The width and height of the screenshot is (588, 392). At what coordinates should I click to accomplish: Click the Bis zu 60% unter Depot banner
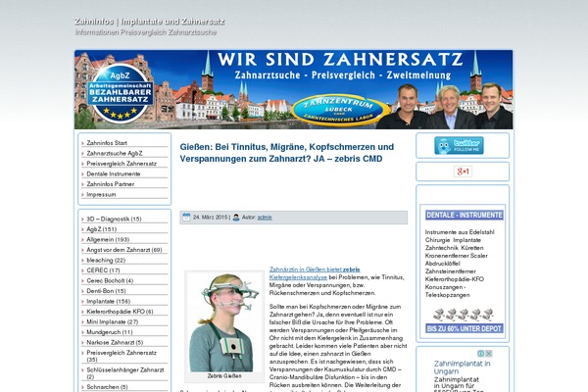pos(465,328)
